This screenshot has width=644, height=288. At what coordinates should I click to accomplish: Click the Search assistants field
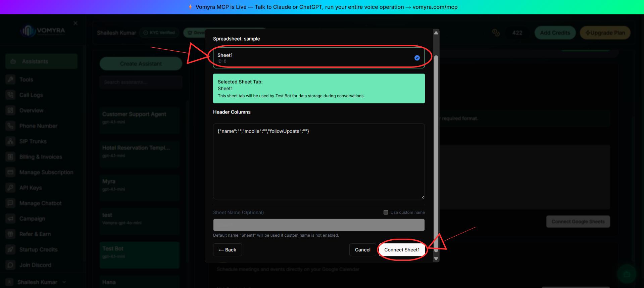(141, 82)
